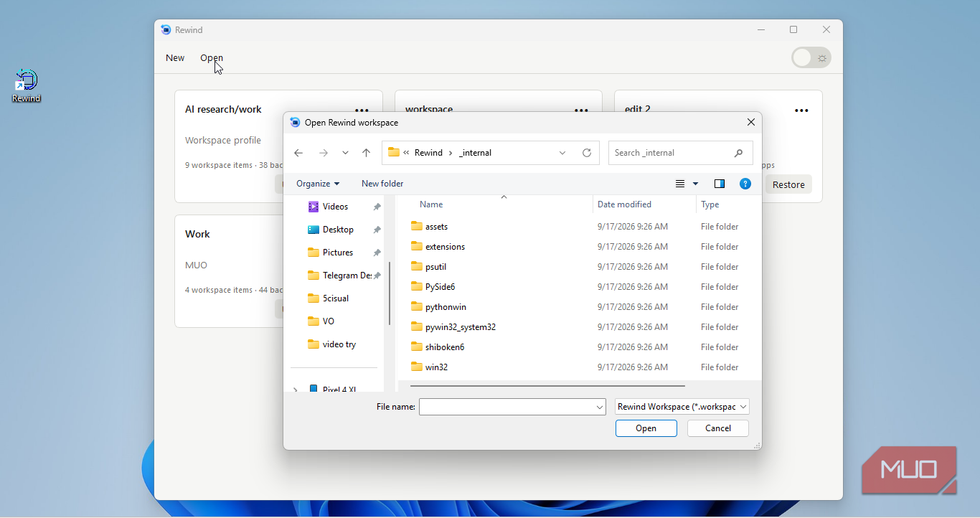The width and height of the screenshot is (980, 518).
Task: Click the Forward arrow in the file dialog
Action: [323, 153]
